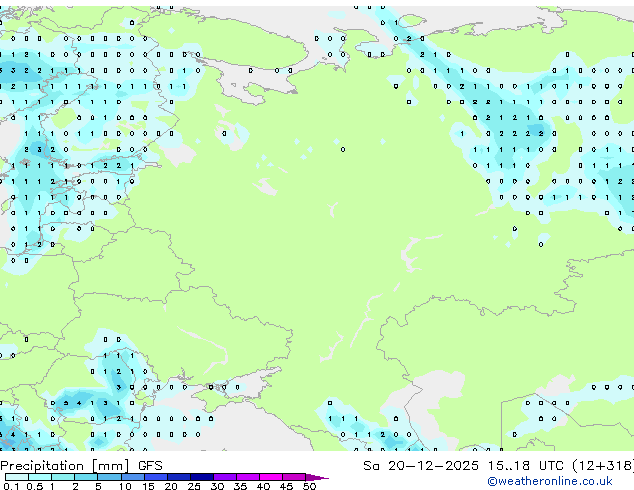The height and width of the screenshot is (490, 634).
Task: Click the '25' legend scale label
Action: [194, 486]
